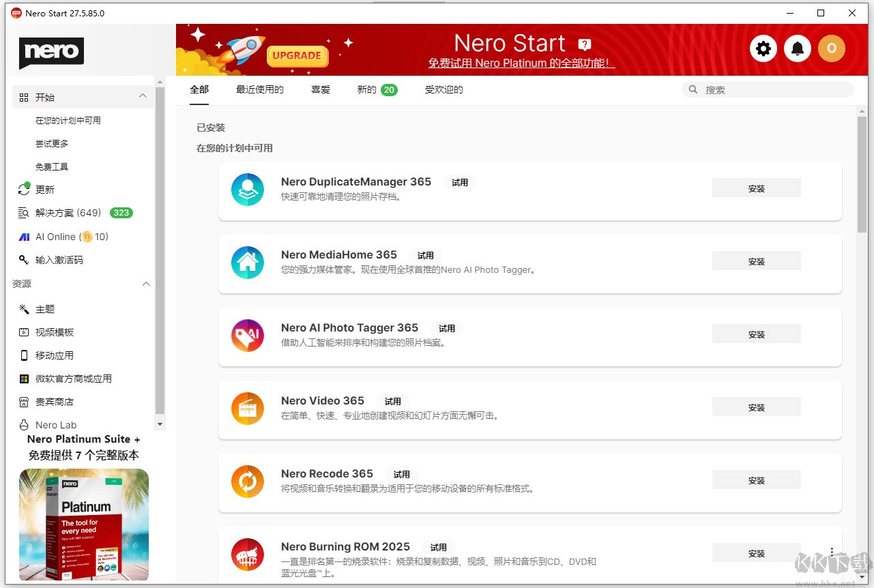The image size is (874, 588).
Task: Click the Nero Burning ROM 2025 icon
Action: [x=248, y=555]
